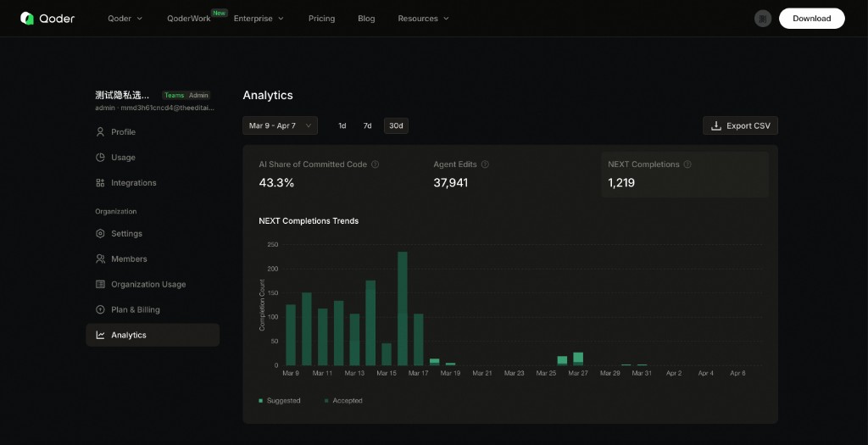Open Plan & Billing in the sidebar
Viewport: 868px width, 445px height.
(x=153, y=310)
